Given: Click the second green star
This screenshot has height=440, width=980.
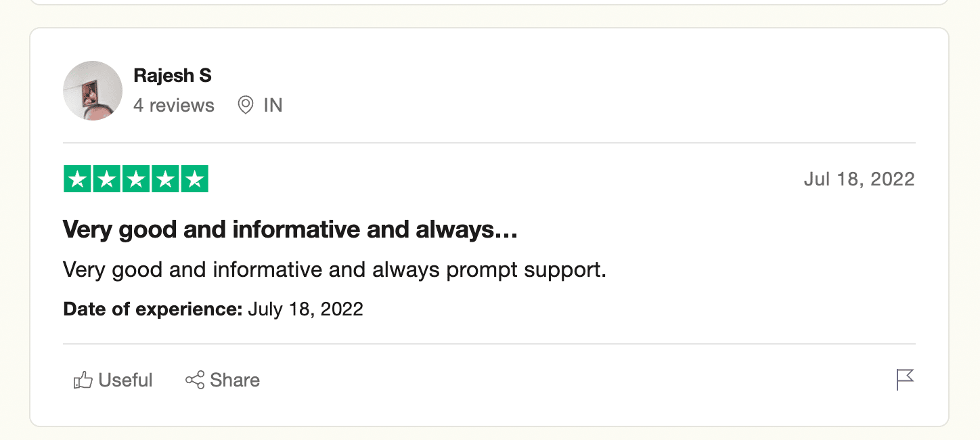Looking at the screenshot, I should tap(107, 179).
